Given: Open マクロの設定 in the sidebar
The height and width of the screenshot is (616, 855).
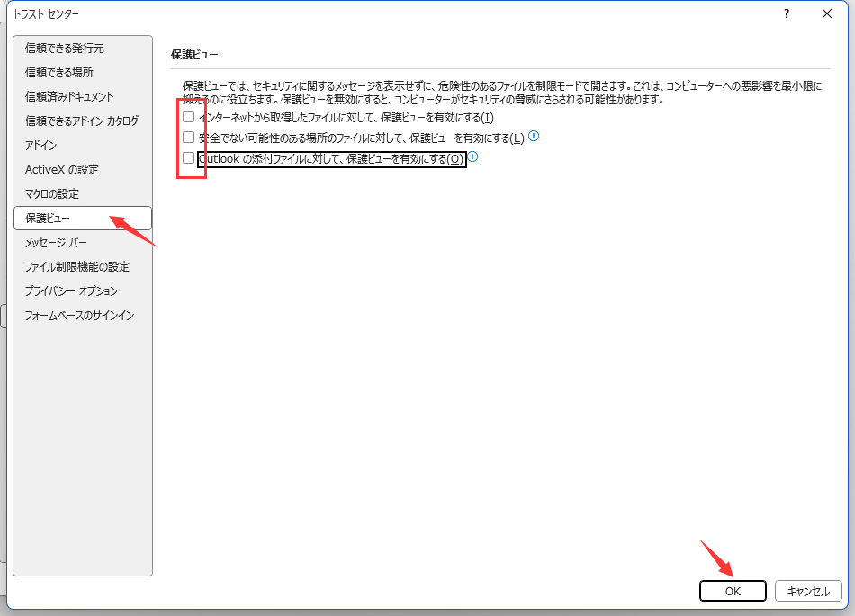Looking at the screenshot, I should [x=52, y=193].
